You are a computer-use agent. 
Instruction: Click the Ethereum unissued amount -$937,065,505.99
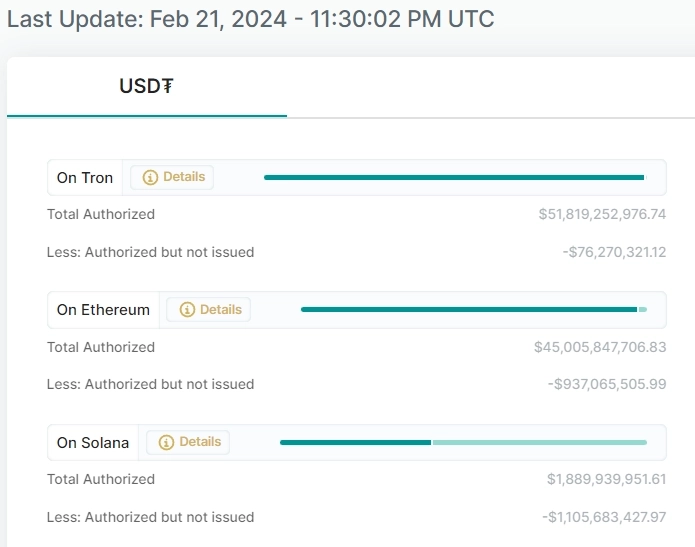point(607,384)
